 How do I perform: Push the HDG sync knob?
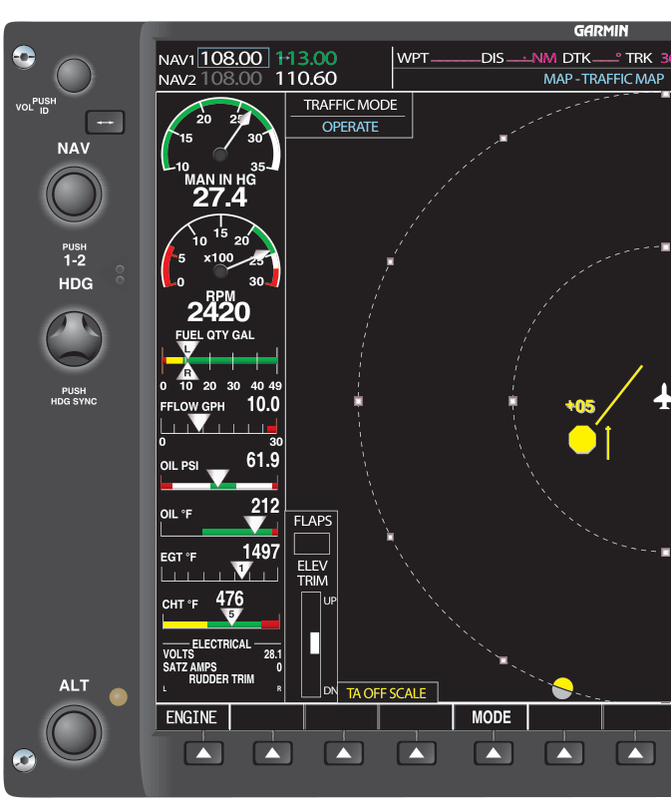point(74,339)
